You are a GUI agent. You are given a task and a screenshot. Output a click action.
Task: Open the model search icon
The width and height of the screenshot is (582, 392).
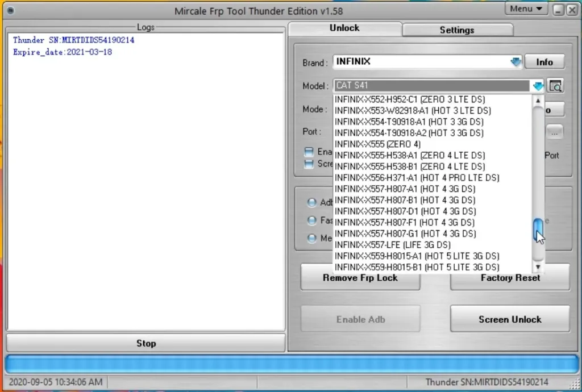[555, 86]
